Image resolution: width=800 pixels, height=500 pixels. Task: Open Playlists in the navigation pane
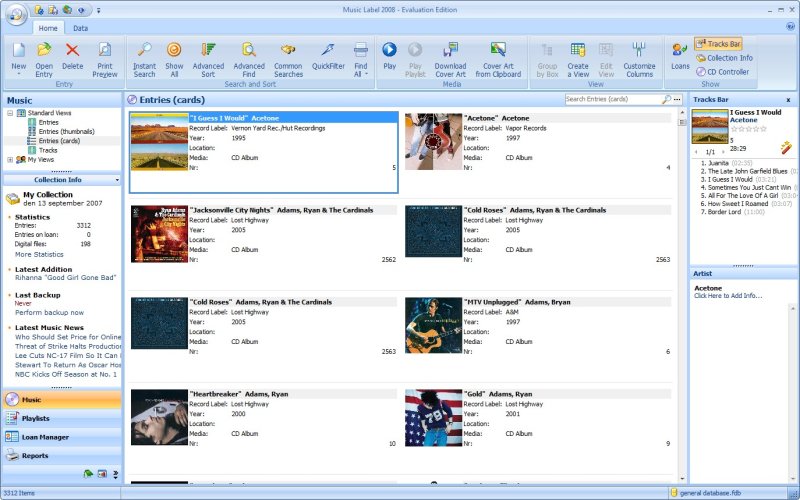(36, 418)
